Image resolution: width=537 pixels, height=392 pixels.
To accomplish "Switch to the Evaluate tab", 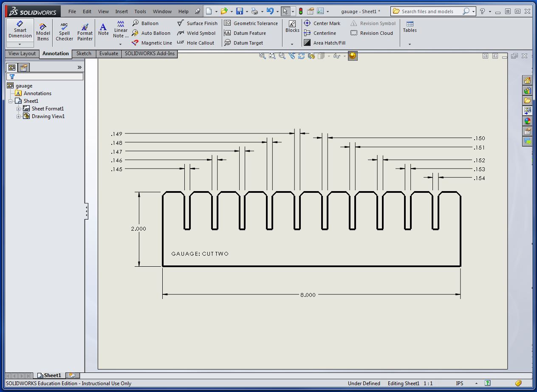I will [109, 54].
